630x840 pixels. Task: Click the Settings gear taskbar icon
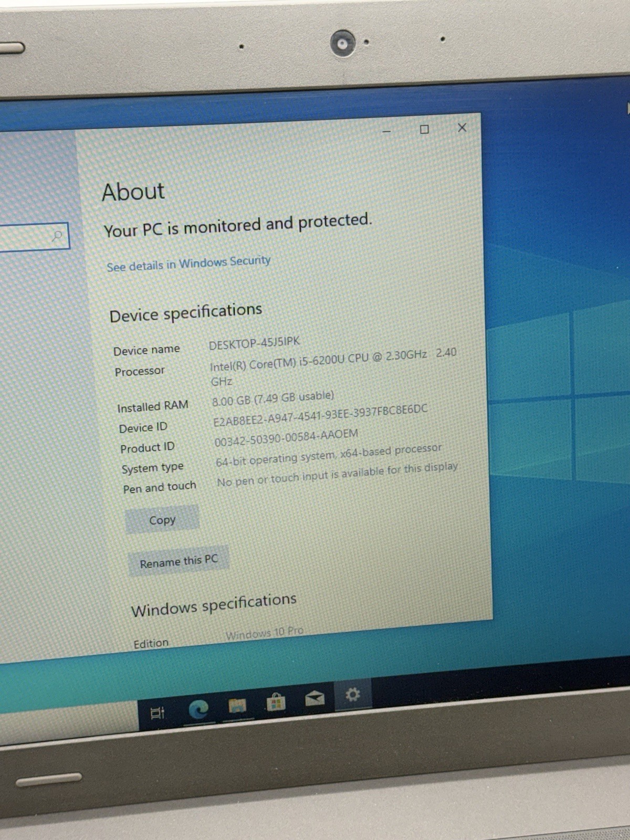[353, 695]
